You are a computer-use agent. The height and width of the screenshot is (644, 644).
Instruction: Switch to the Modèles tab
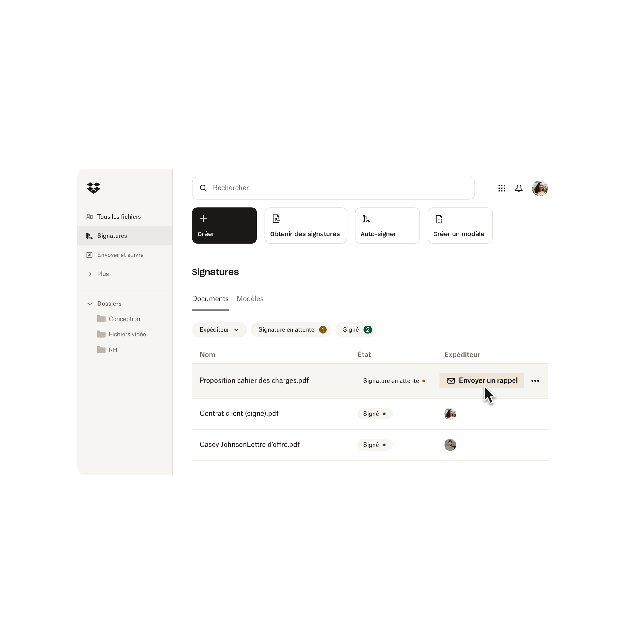point(250,298)
